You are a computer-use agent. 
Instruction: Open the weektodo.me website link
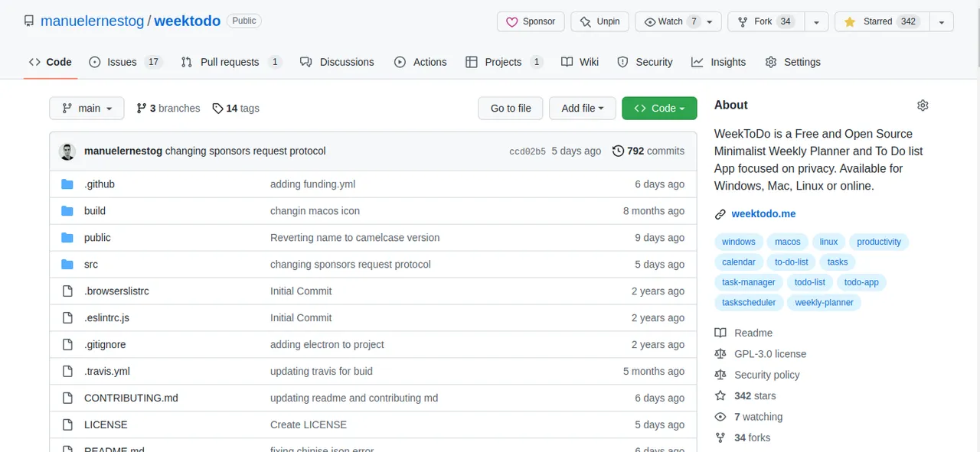coord(763,214)
